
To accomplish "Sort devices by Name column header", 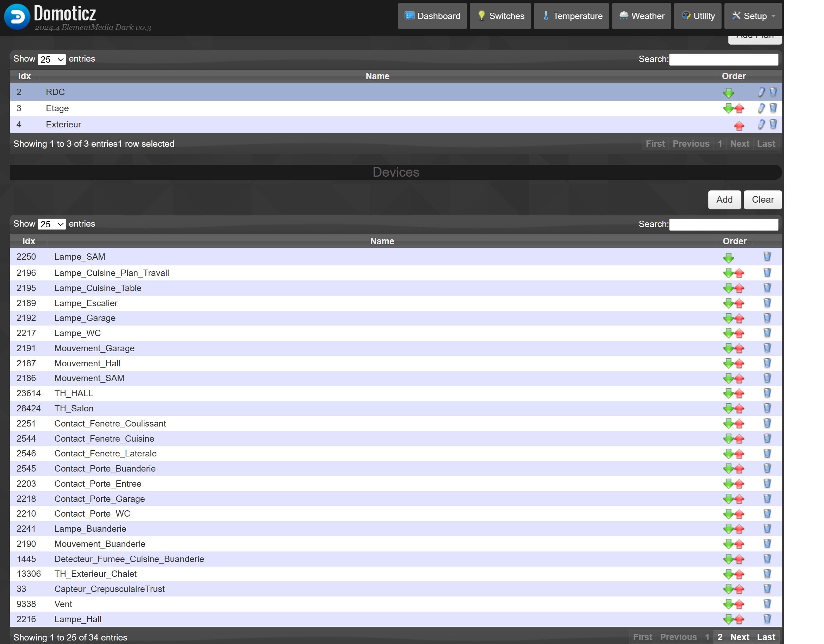I will 382,241.
